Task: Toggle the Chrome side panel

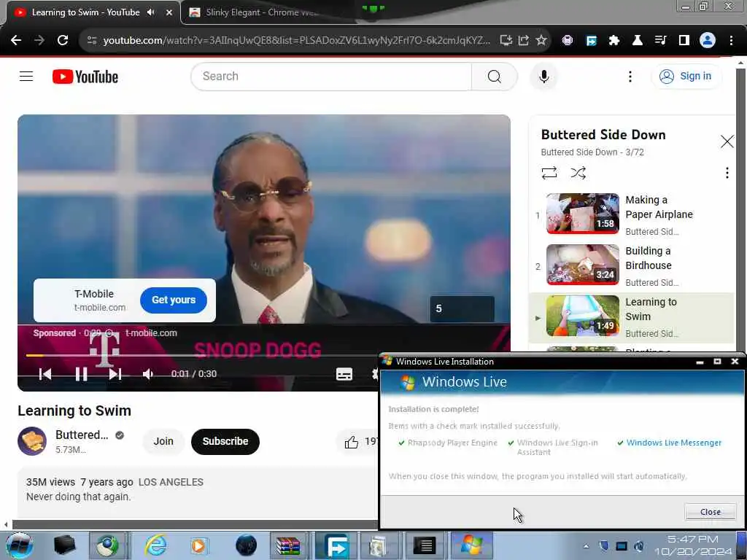Action: [x=684, y=41]
